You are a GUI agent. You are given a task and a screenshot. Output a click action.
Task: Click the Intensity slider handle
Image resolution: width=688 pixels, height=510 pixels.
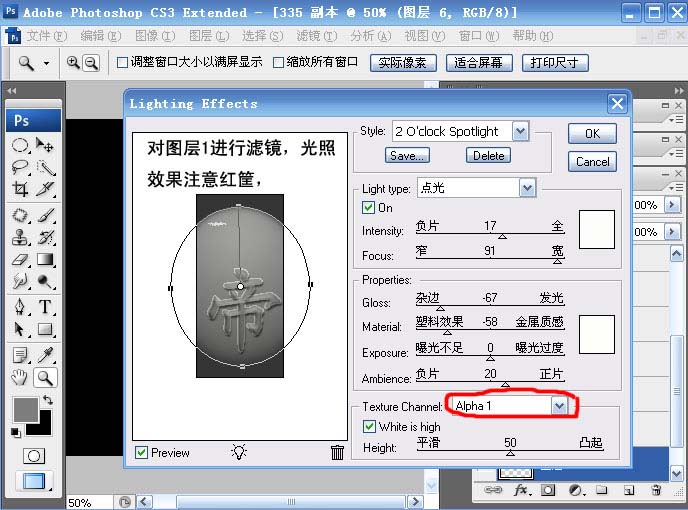[x=502, y=237]
